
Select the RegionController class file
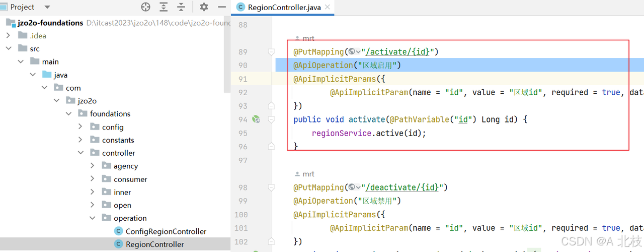(155, 244)
